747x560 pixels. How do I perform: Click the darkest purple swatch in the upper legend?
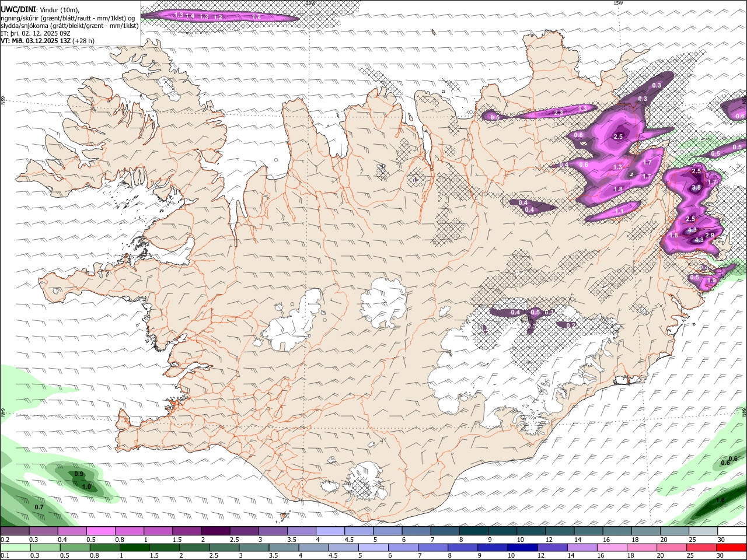pos(215,531)
